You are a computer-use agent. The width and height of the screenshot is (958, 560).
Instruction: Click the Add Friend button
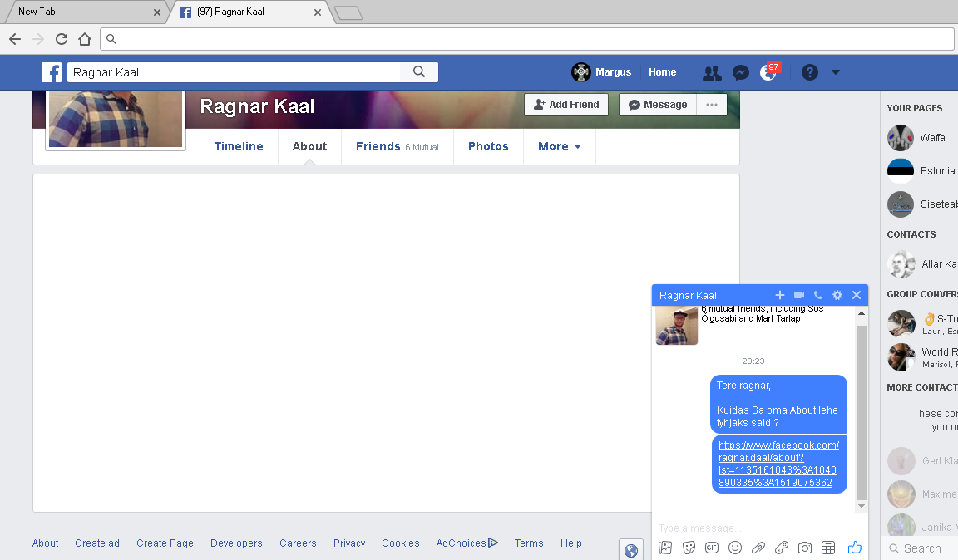pos(566,105)
